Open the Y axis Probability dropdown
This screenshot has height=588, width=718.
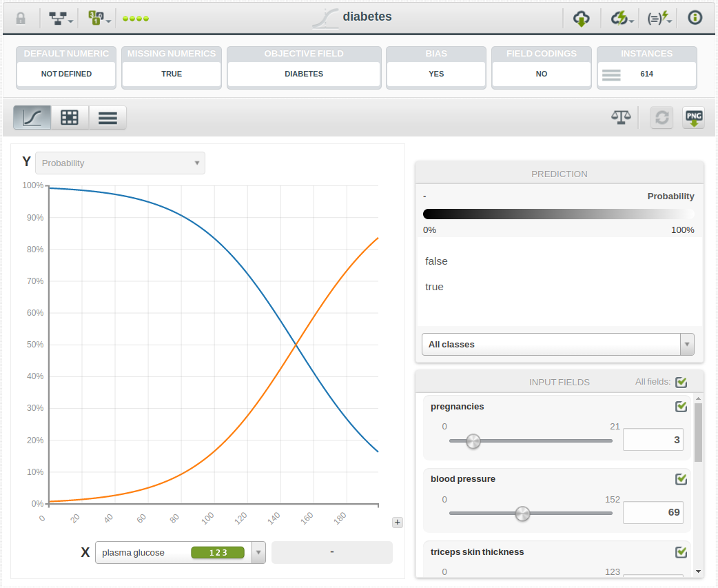click(120, 163)
